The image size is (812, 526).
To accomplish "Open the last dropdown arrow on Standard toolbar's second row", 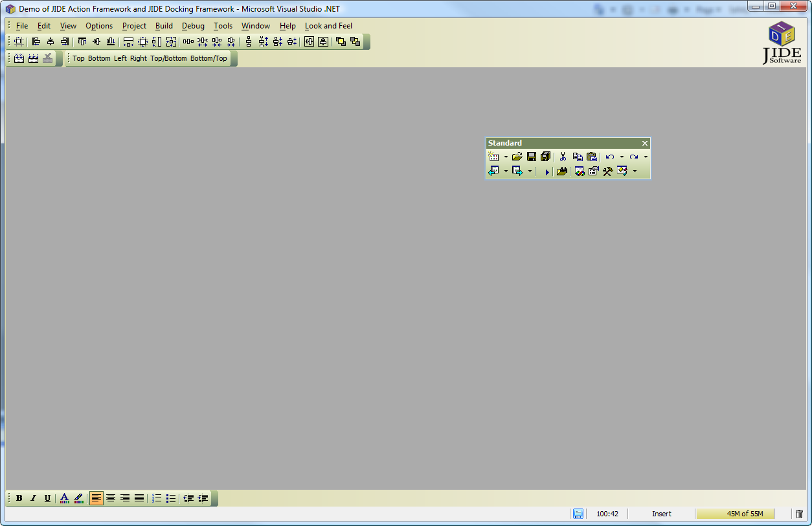I will coord(635,171).
